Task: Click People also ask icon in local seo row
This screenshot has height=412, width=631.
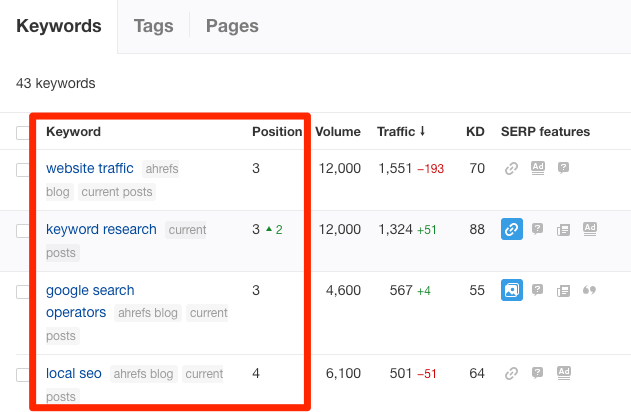Action: pyautogui.click(x=537, y=373)
